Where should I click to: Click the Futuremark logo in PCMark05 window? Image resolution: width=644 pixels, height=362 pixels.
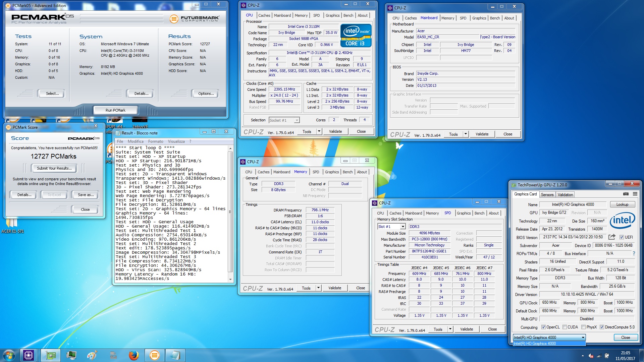pyautogui.click(x=195, y=19)
